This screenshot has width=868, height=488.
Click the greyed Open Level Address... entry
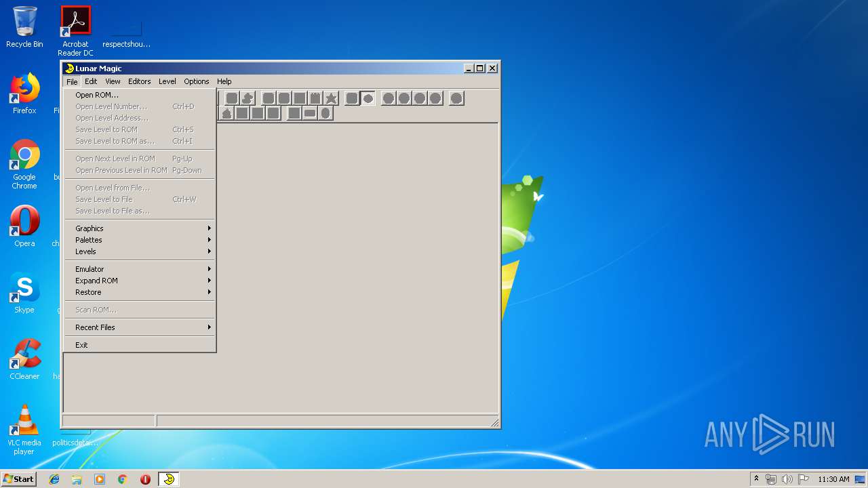(x=140, y=118)
